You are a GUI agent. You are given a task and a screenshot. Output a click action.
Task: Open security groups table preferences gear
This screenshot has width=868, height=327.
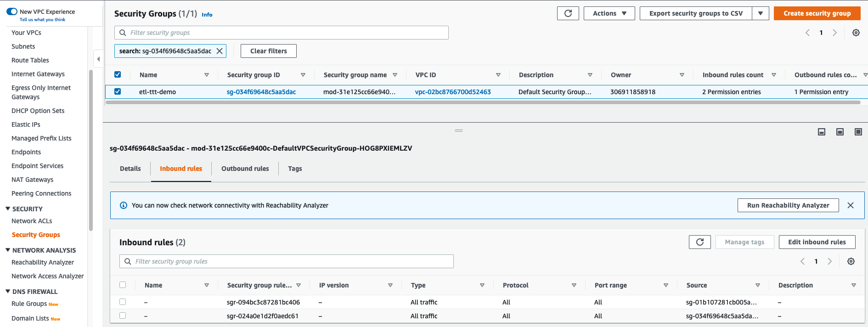(856, 33)
